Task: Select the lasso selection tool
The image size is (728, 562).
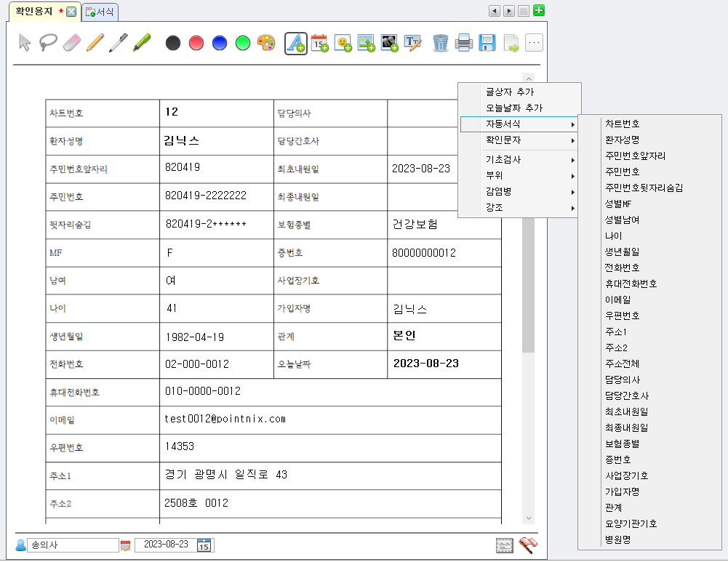Action: click(x=49, y=43)
